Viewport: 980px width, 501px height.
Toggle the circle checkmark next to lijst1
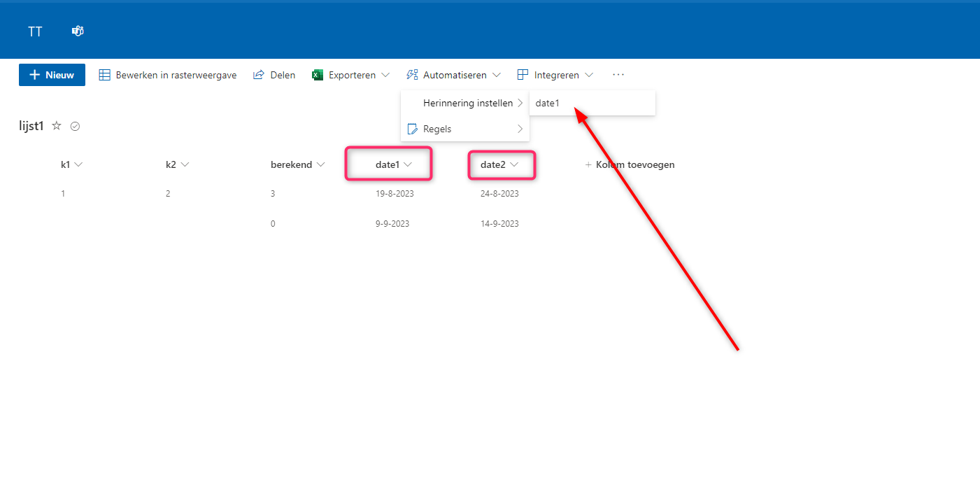[75, 126]
